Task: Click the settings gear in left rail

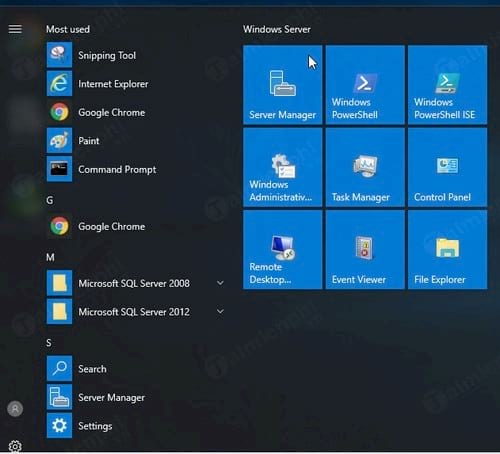Action: 15,446
